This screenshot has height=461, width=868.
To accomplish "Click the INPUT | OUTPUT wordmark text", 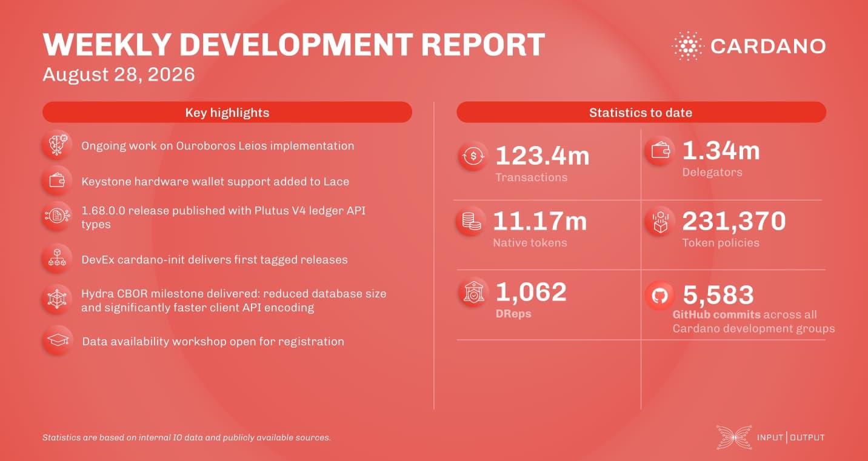I will tap(790, 437).
